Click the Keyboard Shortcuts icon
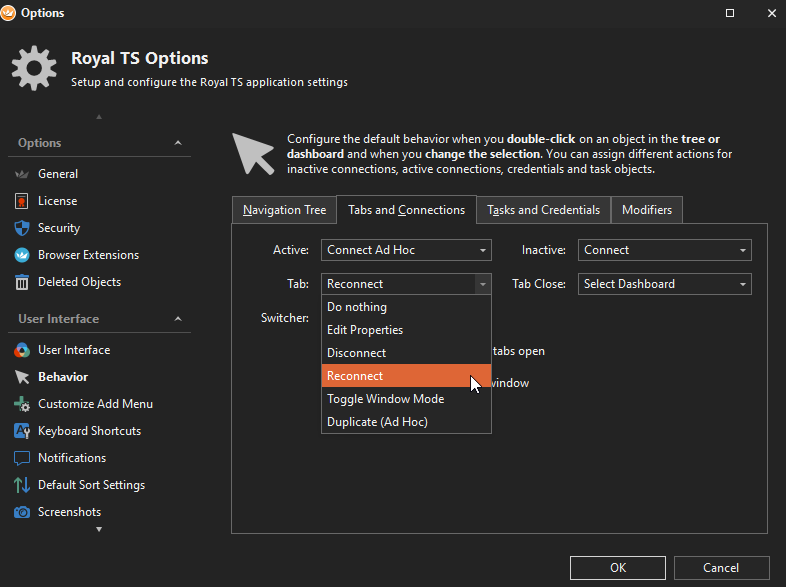The width and height of the screenshot is (786, 587). coord(22,431)
